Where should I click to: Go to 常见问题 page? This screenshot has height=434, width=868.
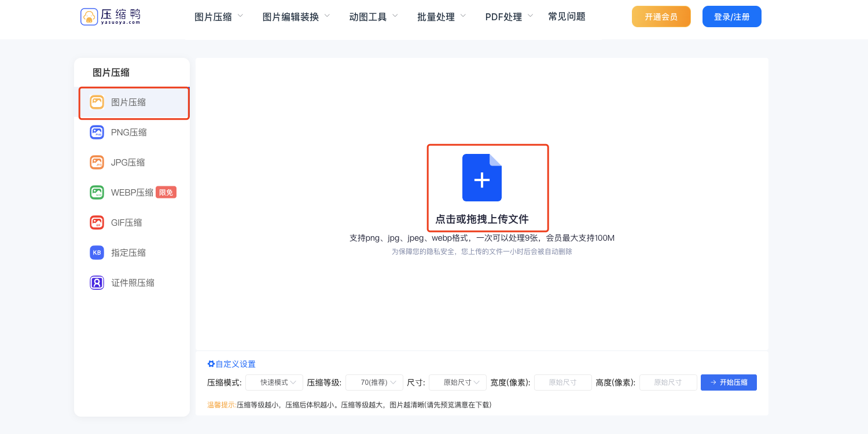[x=567, y=17]
